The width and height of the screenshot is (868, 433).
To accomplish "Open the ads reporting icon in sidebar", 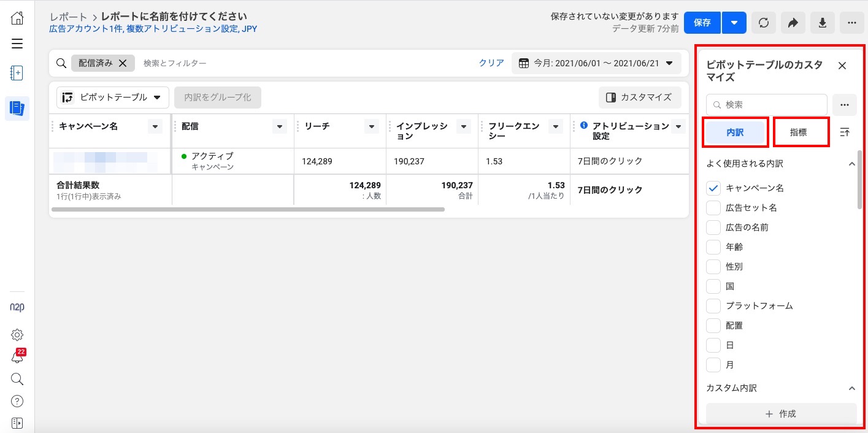I will pos(17,109).
